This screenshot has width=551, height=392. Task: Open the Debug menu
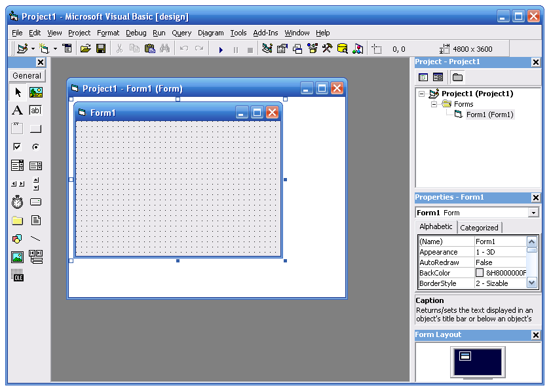pos(136,33)
